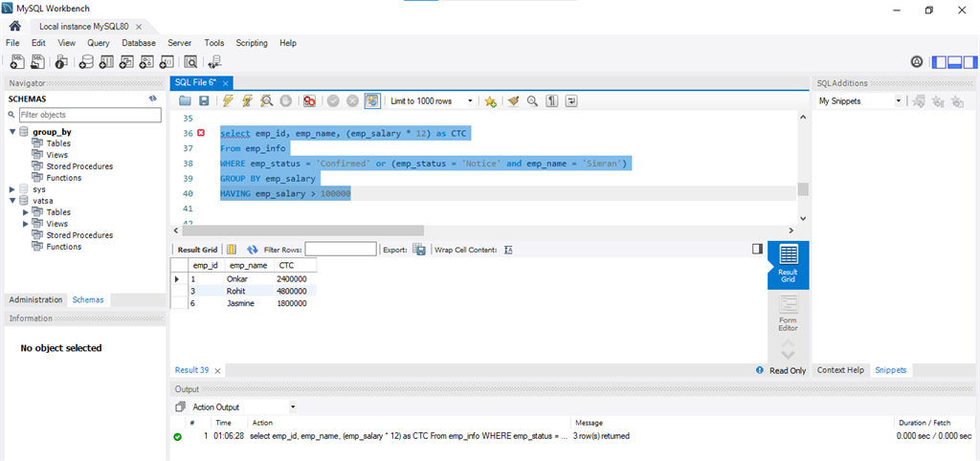Create a new table icon
The height and width of the screenshot is (461, 980).
click(x=107, y=61)
